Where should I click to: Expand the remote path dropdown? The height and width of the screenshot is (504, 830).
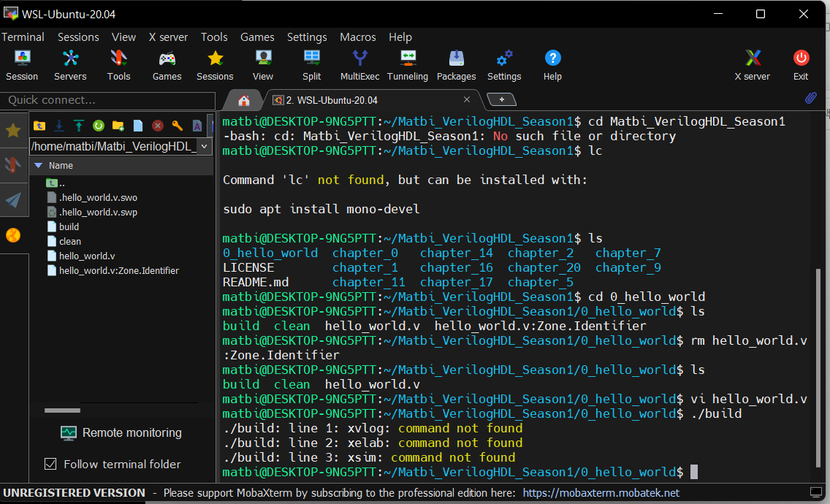tap(204, 147)
